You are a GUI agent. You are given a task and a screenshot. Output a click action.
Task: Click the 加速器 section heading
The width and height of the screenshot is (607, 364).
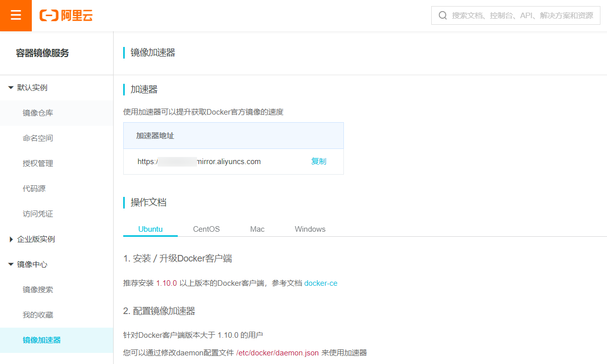point(144,89)
